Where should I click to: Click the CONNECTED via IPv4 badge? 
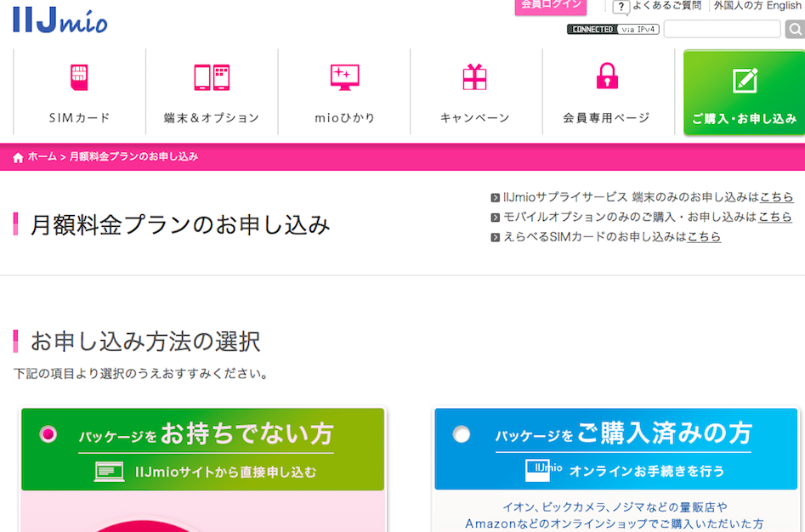pos(613,29)
